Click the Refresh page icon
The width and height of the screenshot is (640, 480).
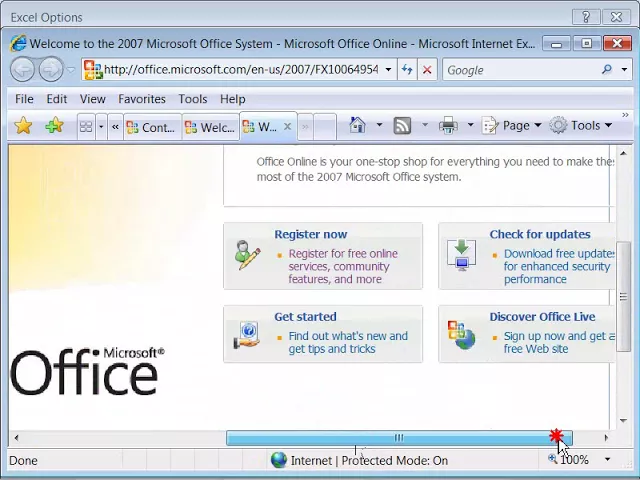tap(407, 70)
